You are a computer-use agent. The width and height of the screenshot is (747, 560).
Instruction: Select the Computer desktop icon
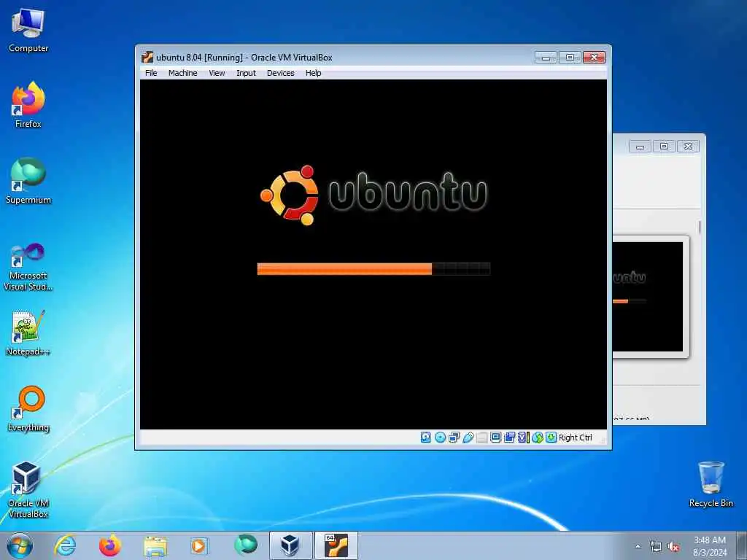[28, 30]
